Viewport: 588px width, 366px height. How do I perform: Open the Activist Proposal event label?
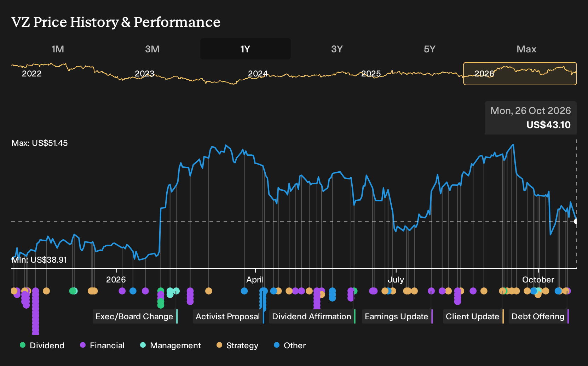(229, 316)
